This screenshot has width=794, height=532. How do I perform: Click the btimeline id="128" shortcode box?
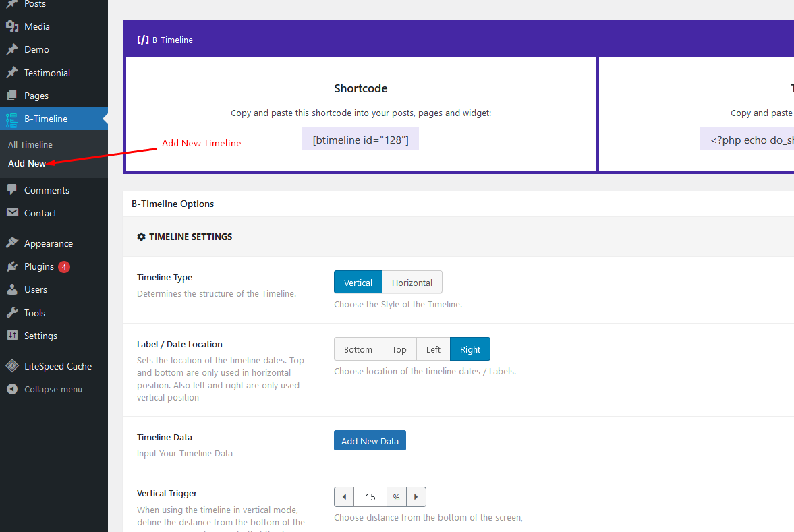(360, 140)
